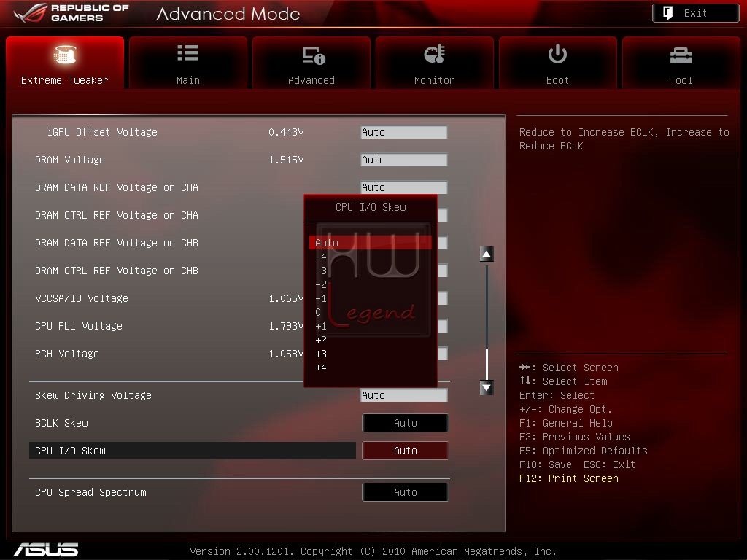Focus the DRAM Voltage Auto field
The height and width of the screenshot is (560, 747).
click(x=404, y=160)
